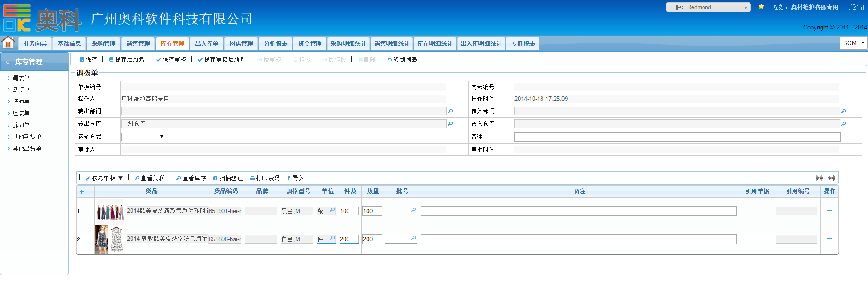Click the 保存审核 button
Viewport: 868px width, 282px height.
(x=171, y=59)
